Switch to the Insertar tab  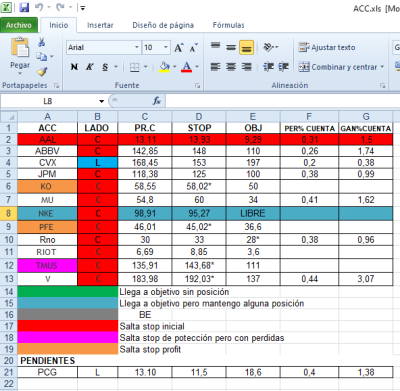point(100,25)
